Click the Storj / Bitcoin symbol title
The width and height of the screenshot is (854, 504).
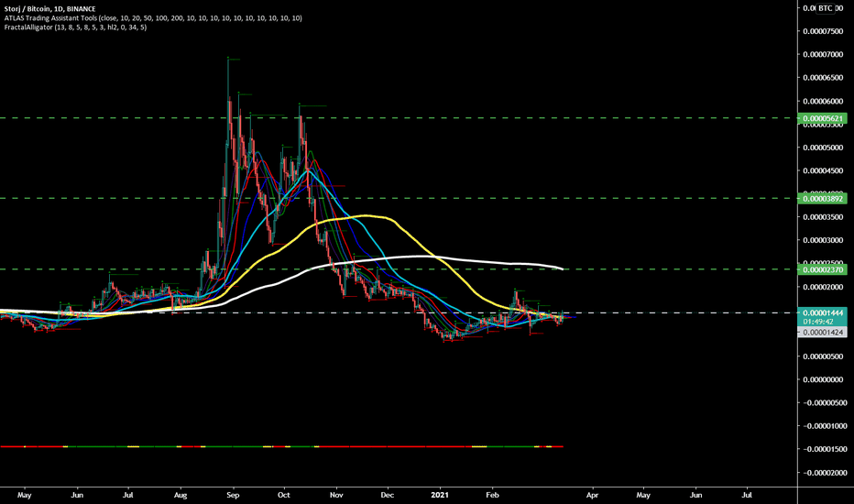pos(49,9)
